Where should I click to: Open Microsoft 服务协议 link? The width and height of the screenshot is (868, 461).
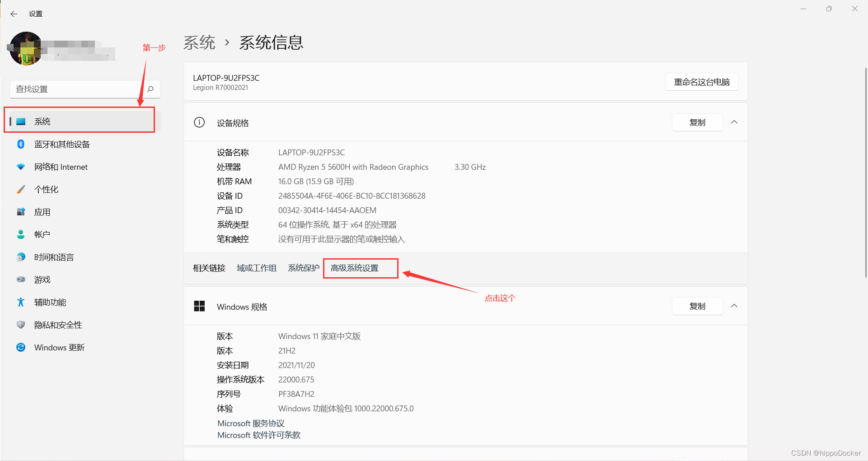click(251, 424)
